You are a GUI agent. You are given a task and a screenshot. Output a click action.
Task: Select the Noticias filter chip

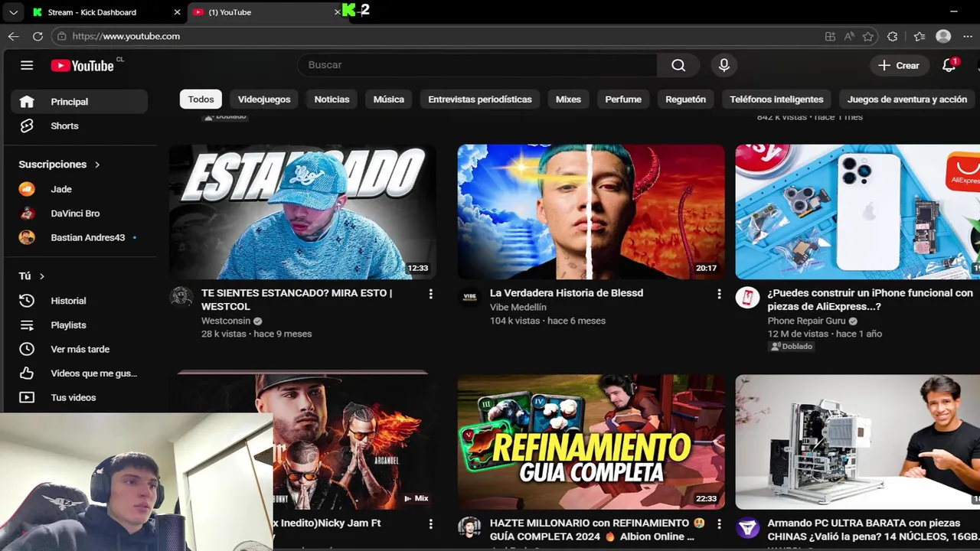(332, 99)
